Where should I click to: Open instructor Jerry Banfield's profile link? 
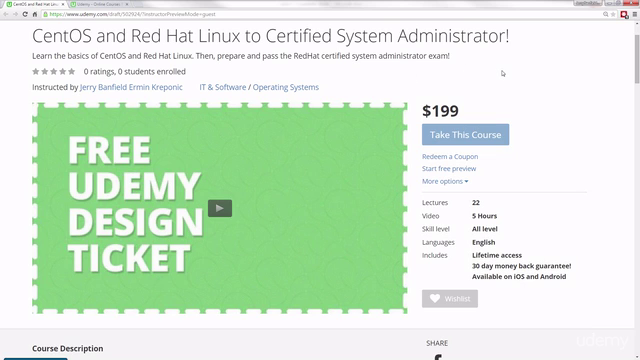[x=103, y=87]
